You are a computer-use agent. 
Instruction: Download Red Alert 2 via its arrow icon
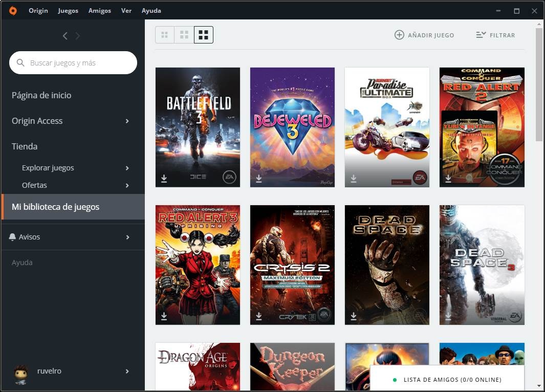tap(448, 179)
